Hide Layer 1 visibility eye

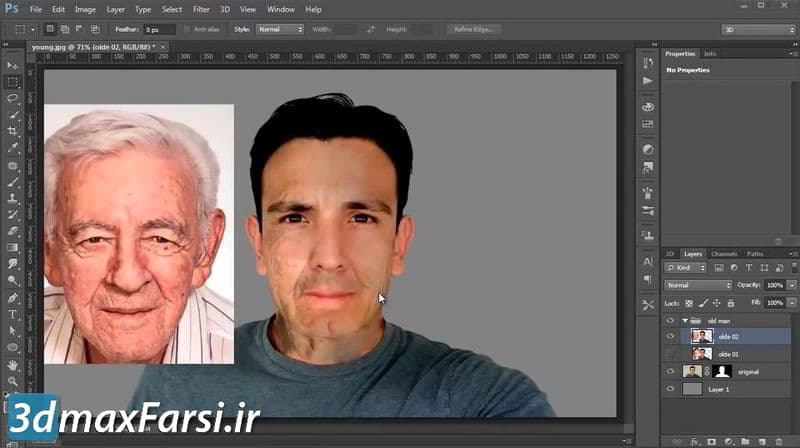[670, 389]
